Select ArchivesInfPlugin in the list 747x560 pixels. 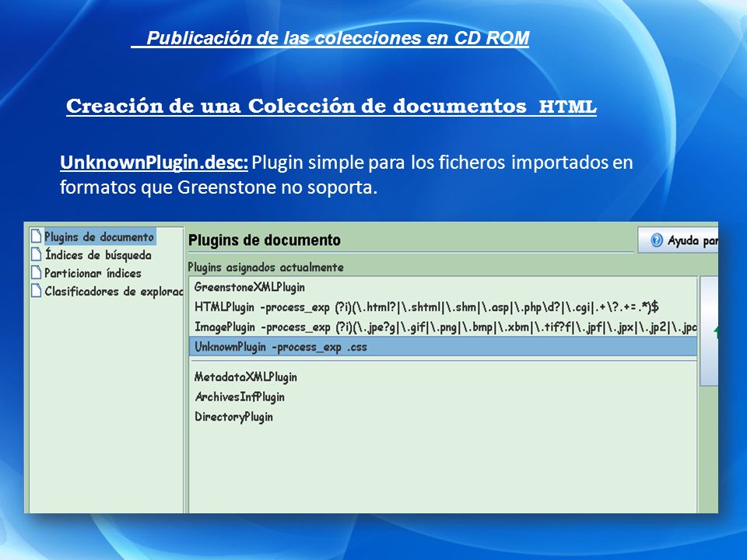pyautogui.click(x=443, y=397)
